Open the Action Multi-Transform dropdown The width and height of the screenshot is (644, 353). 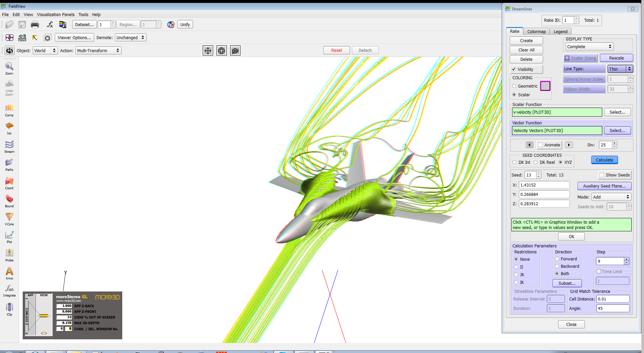(98, 50)
